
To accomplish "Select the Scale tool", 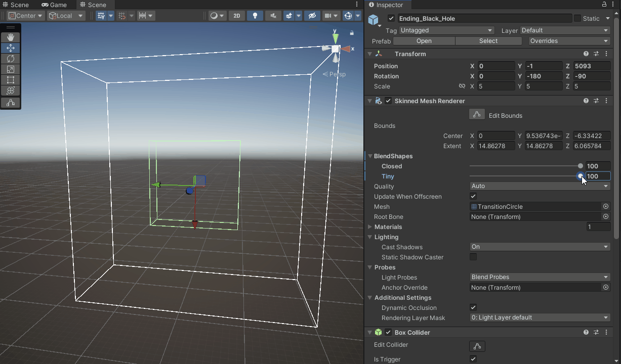I will [11, 69].
